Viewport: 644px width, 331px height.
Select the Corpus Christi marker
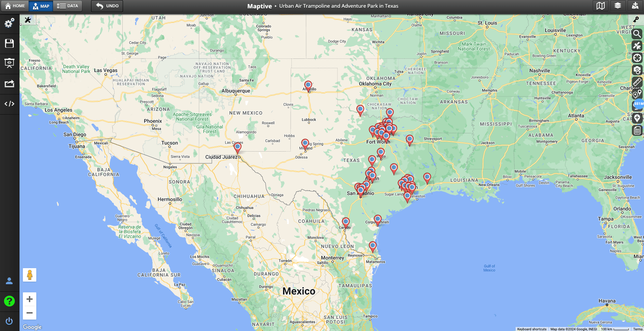tap(377, 219)
